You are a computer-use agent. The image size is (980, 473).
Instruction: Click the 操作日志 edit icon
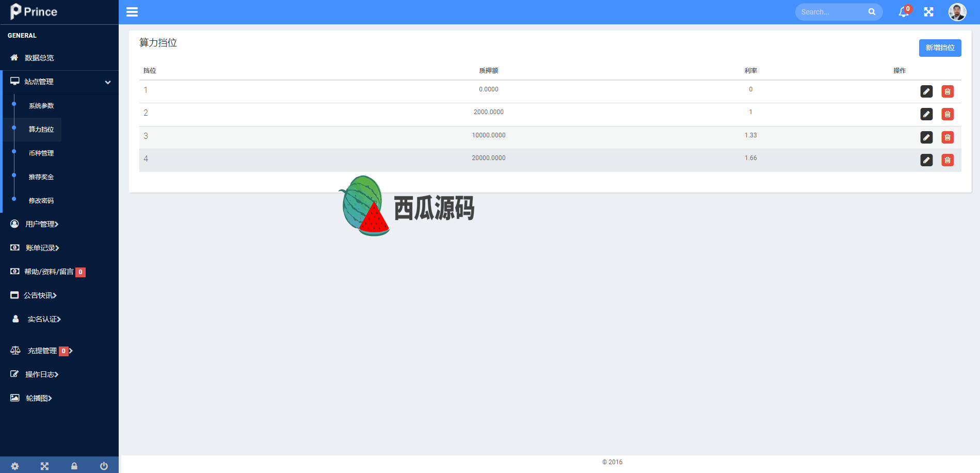coord(14,374)
